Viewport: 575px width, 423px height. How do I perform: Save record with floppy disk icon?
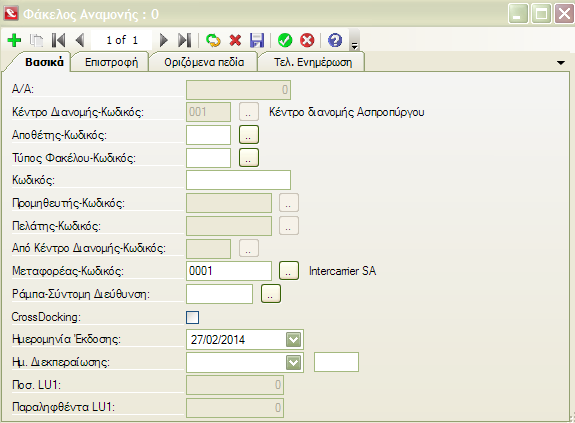point(257,40)
